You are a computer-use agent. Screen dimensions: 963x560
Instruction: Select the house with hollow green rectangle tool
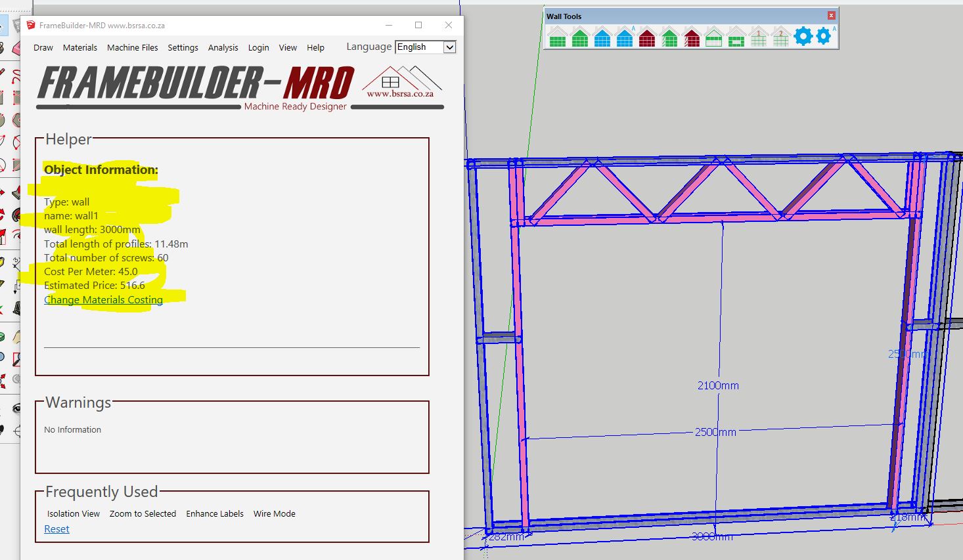(x=736, y=37)
